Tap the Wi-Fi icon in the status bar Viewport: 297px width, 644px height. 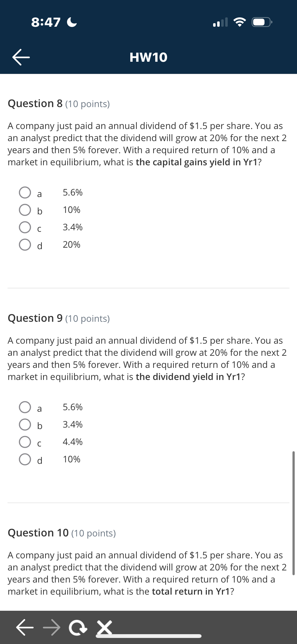239,23
